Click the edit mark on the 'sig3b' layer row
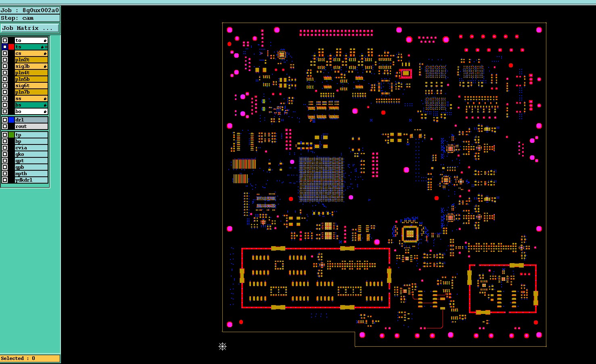Viewport: 596px width, 364px height. click(45, 66)
